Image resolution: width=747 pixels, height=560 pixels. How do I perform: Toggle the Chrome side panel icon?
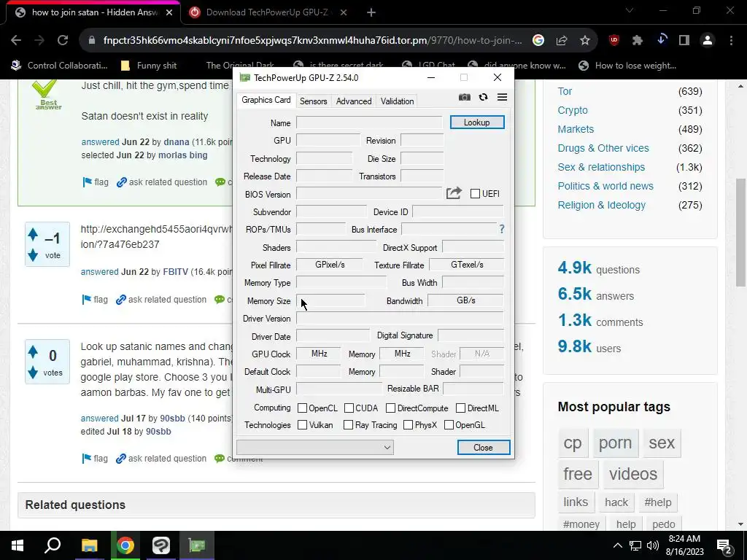[684, 41]
